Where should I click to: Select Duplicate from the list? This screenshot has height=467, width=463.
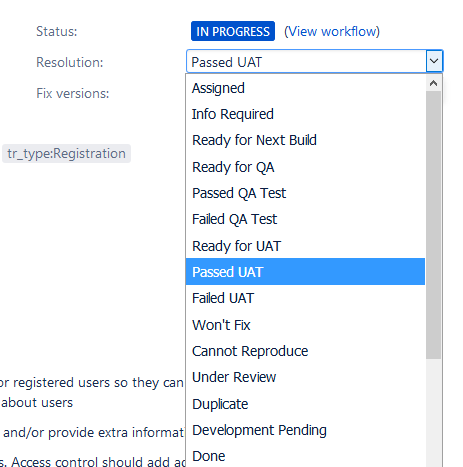(305, 404)
